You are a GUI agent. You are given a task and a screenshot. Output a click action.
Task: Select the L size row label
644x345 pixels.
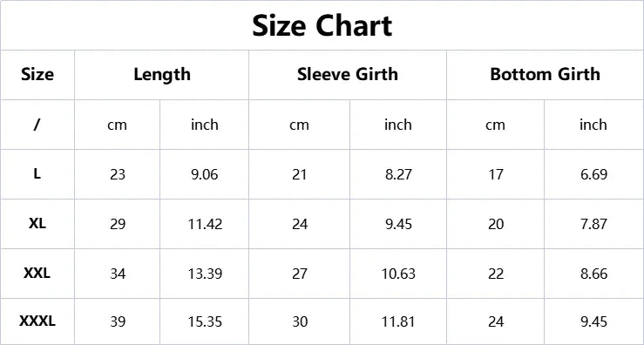(37, 173)
